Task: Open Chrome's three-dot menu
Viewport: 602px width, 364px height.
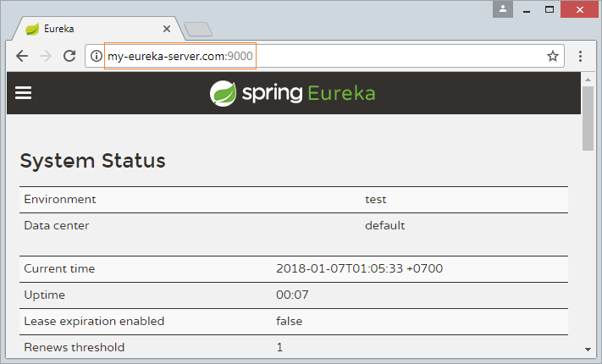Action: tap(580, 56)
